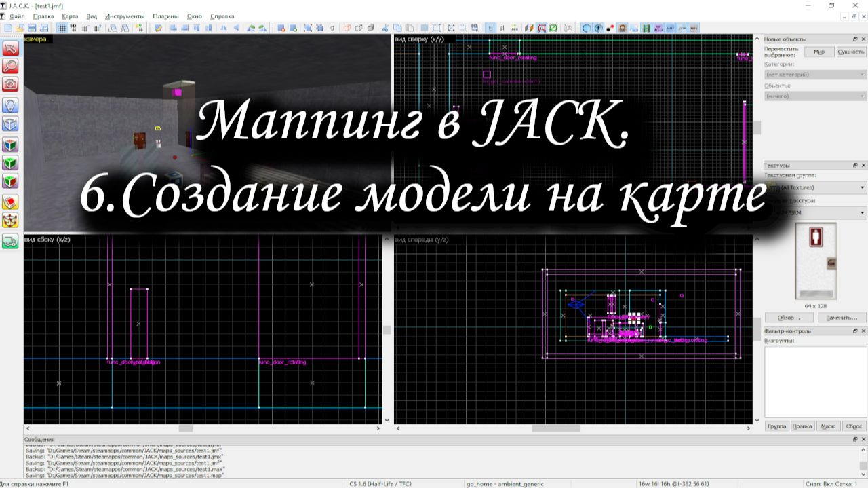Click the flip vertically toolbar icon
The width and height of the screenshot is (868, 488).
[237, 28]
